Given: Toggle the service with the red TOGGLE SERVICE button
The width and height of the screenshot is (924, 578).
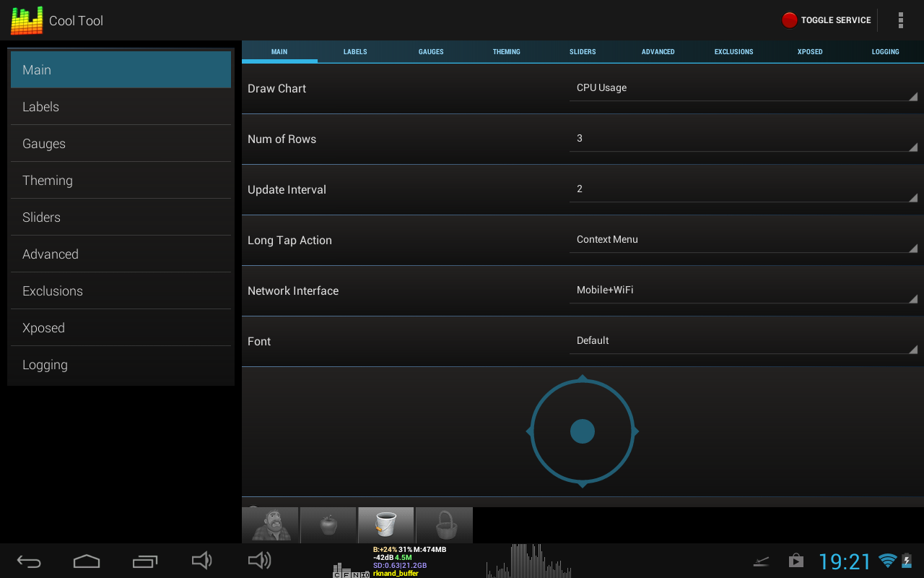Looking at the screenshot, I should coord(827,20).
